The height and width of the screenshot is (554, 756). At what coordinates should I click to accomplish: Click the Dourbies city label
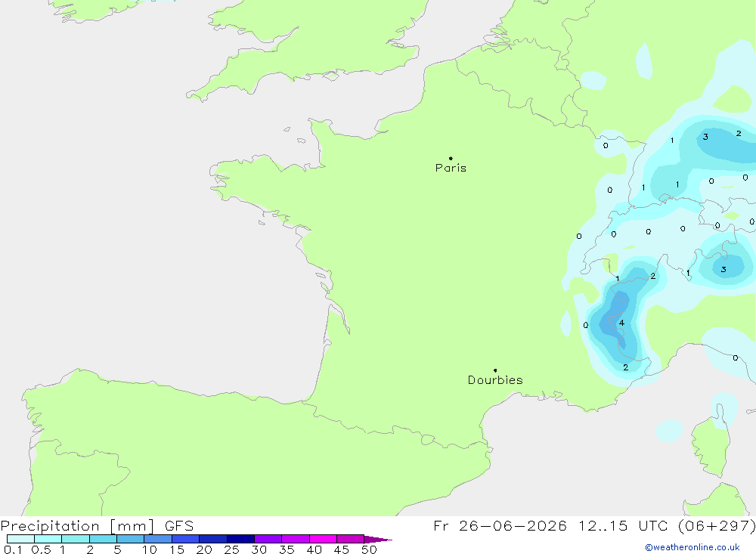(495, 380)
